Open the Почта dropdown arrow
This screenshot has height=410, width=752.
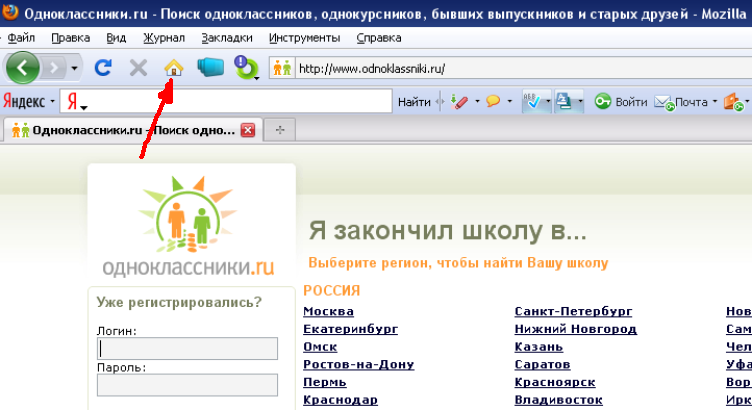[x=715, y=102]
